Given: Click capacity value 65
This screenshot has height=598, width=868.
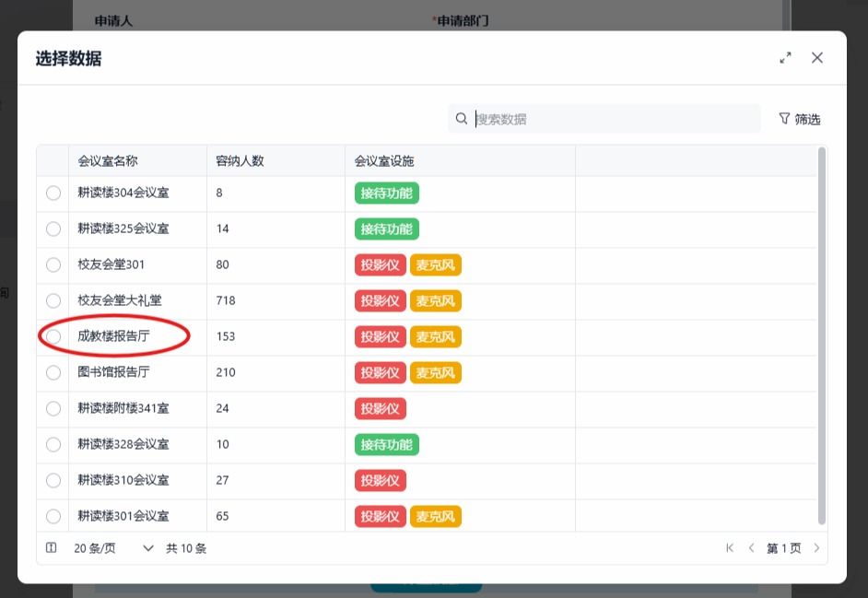Looking at the screenshot, I should (223, 516).
